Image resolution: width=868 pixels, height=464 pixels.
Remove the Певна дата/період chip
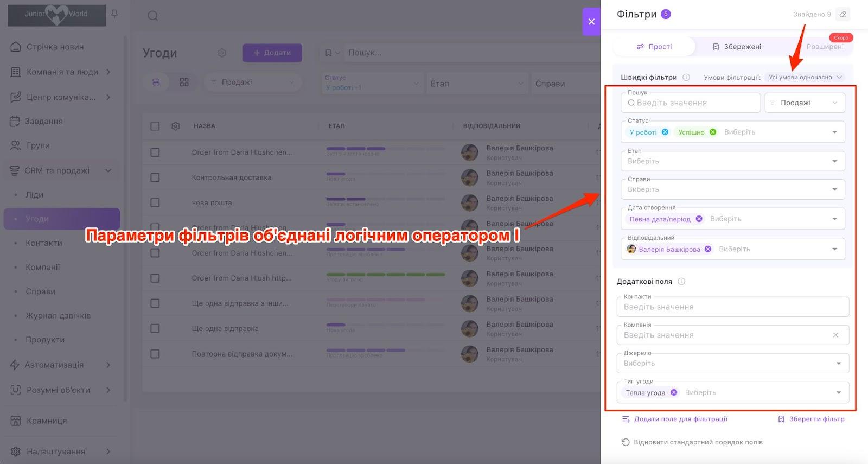[x=699, y=219]
